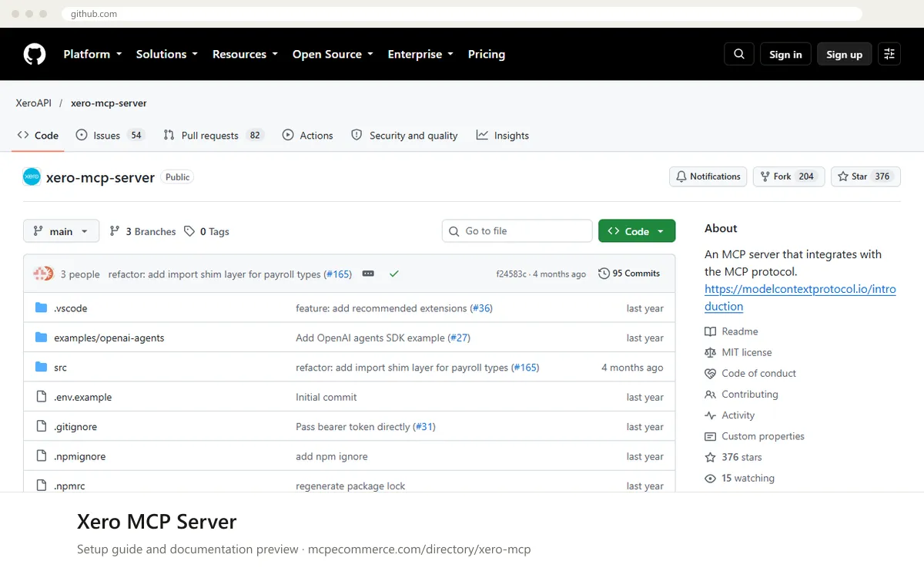Click the github.com browser address bar

(x=462, y=14)
